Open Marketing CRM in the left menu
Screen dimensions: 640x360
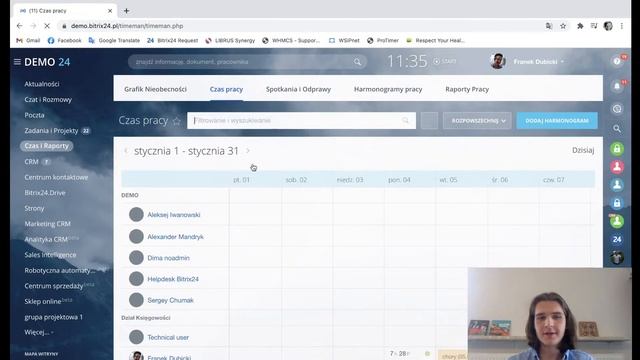click(47, 224)
